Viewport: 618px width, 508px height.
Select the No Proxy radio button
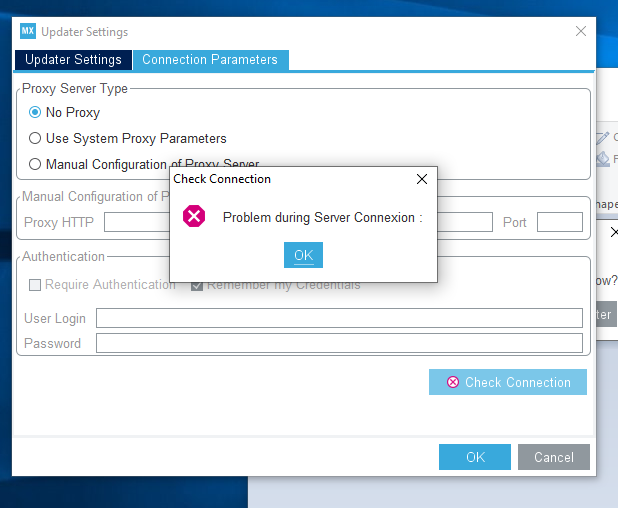coord(35,112)
